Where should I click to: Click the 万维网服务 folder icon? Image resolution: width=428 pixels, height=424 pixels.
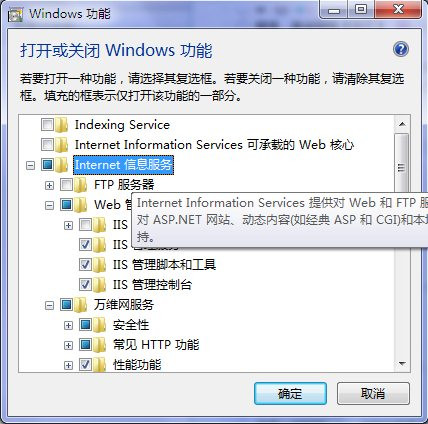click(81, 305)
